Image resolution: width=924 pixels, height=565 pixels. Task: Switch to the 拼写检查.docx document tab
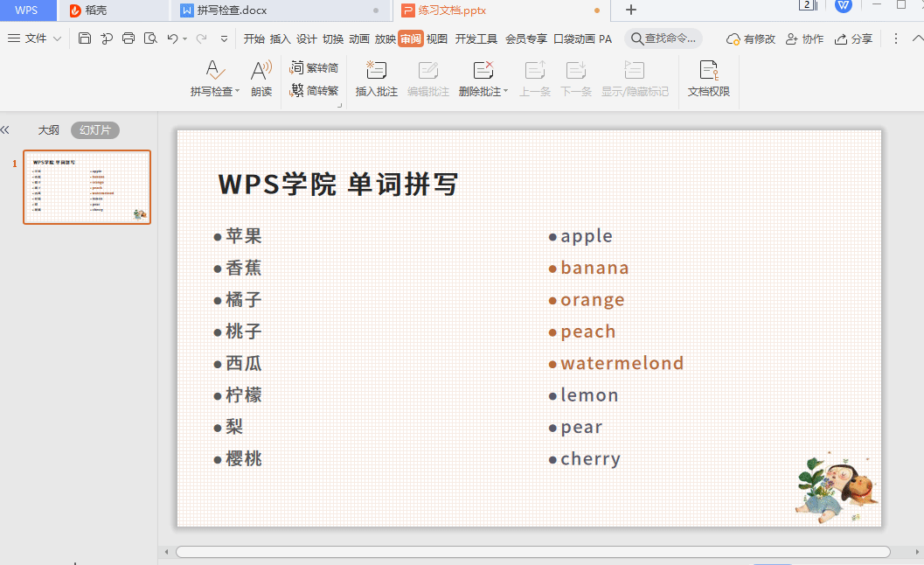coord(232,10)
